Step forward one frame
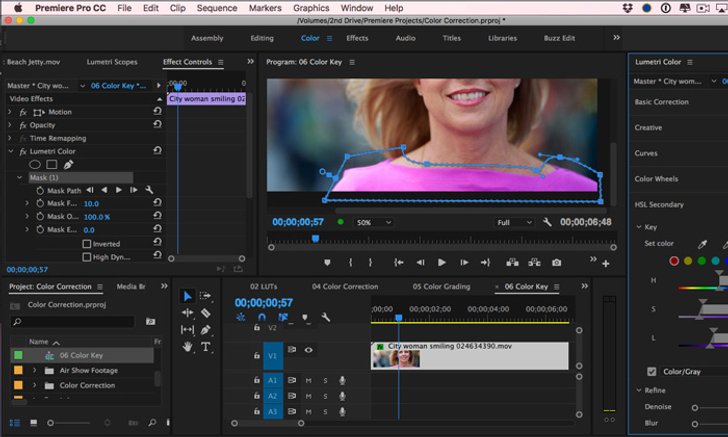Screen dimensions: 728x437 click(x=464, y=262)
